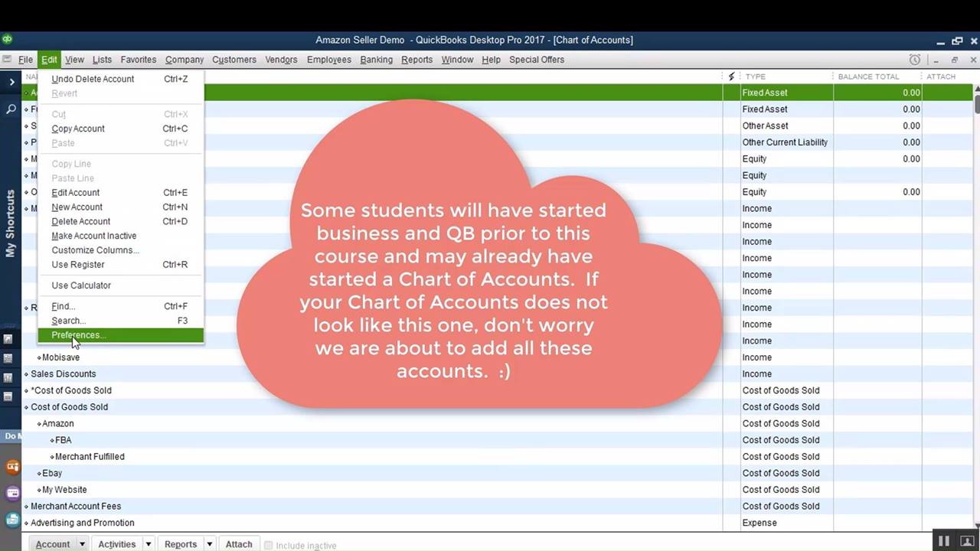
Task: Toggle the Include inactive checkbox
Action: click(x=268, y=546)
